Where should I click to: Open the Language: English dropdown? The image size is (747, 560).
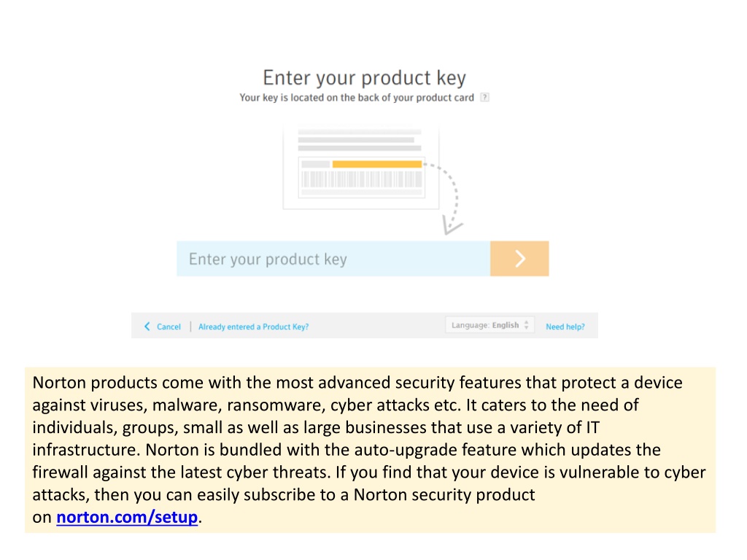coord(489,325)
